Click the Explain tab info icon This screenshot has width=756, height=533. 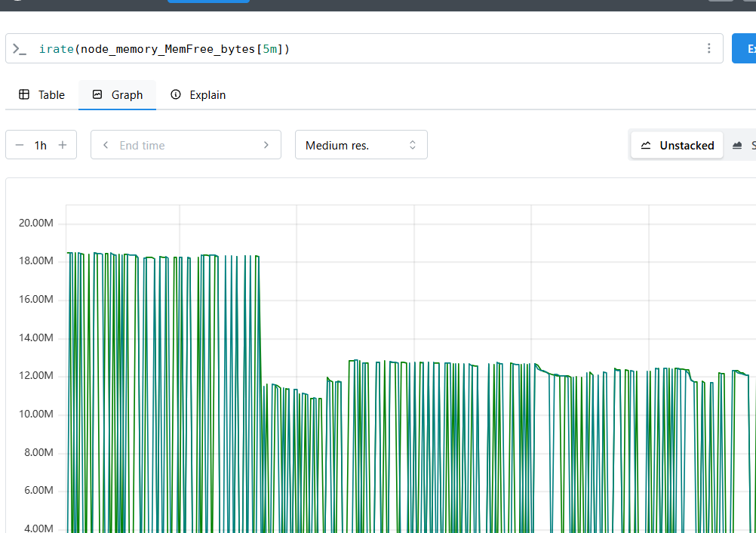click(x=176, y=94)
